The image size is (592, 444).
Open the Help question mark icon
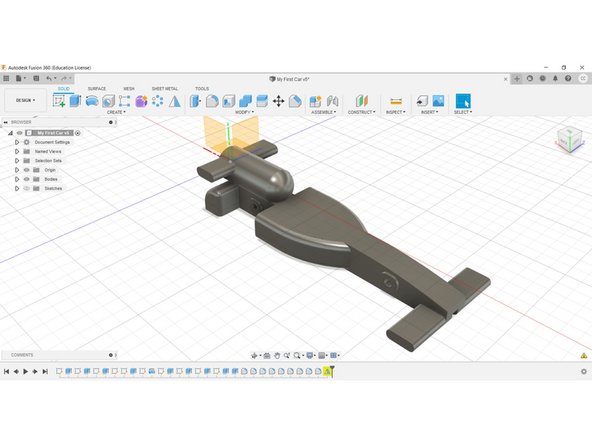[568, 79]
